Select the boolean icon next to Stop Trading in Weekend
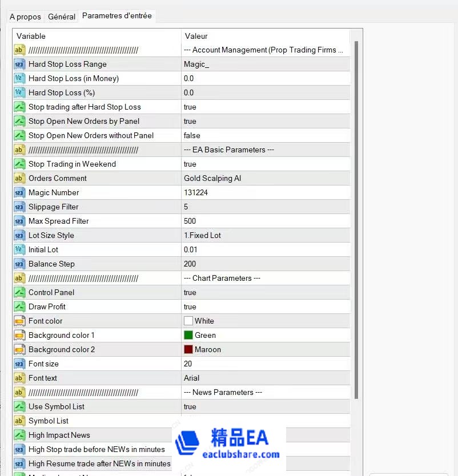Viewport: 458px width, 476px height. (19, 164)
